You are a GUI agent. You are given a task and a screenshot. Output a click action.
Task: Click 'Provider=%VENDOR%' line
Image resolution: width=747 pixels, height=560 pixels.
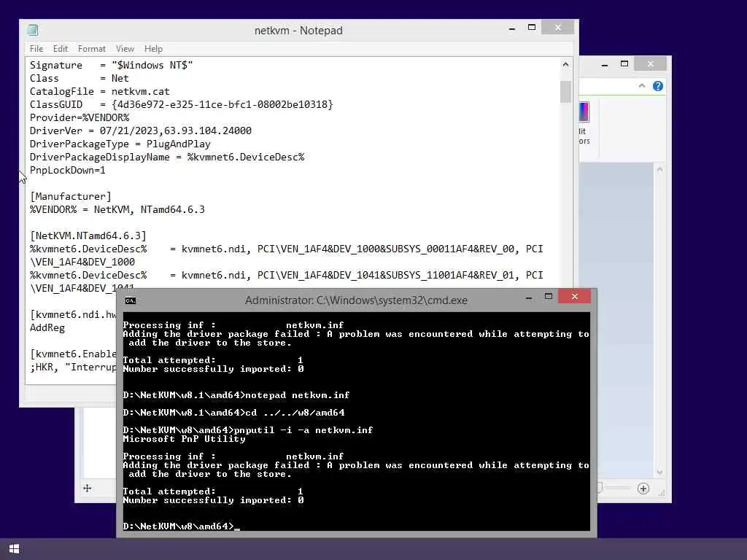point(80,117)
